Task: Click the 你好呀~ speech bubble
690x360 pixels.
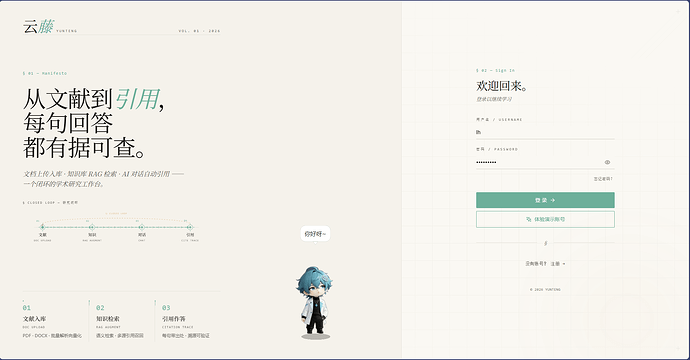Action: coord(315,234)
